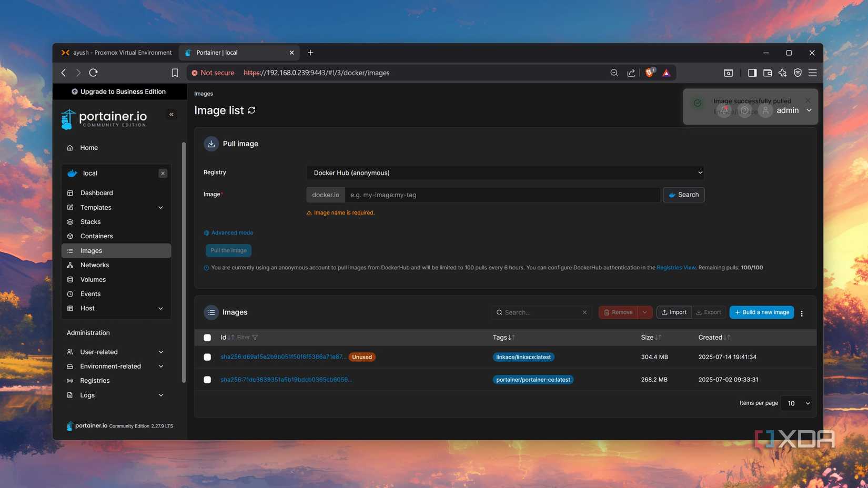The image size is (868, 488).
Task: Click the Brave Shields icon in address bar
Action: point(650,73)
